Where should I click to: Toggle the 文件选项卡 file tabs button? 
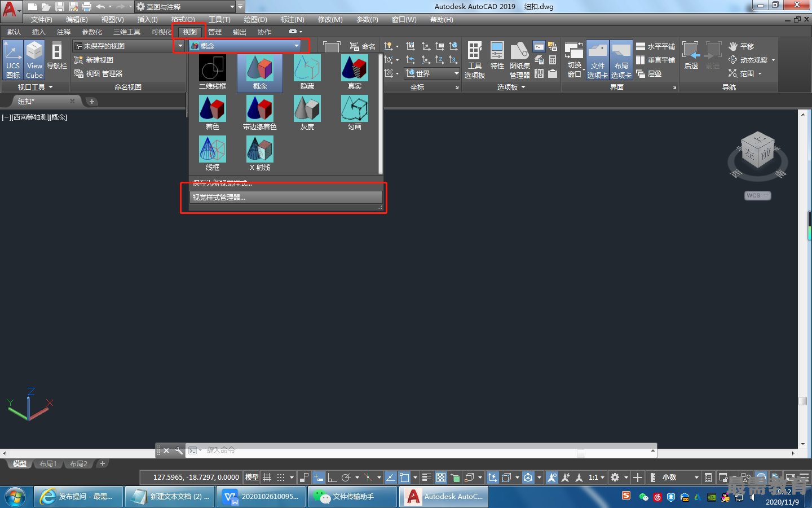tap(598, 60)
